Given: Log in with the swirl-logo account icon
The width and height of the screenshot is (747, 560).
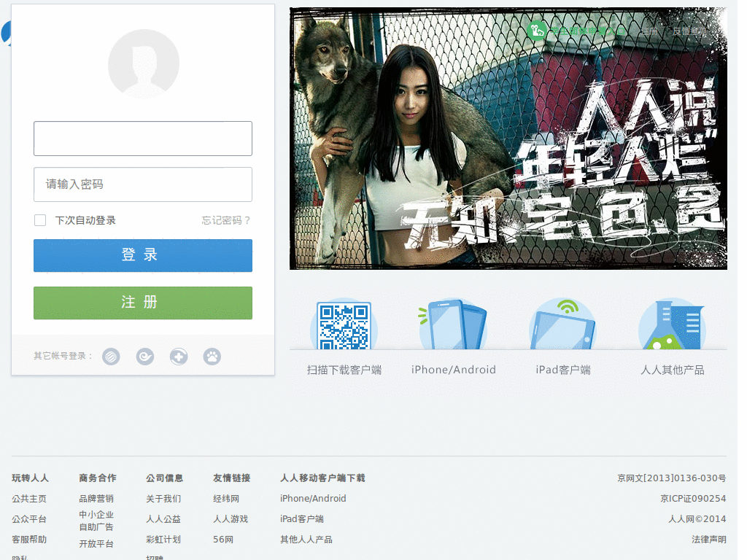Looking at the screenshot, I should [145, 357].
